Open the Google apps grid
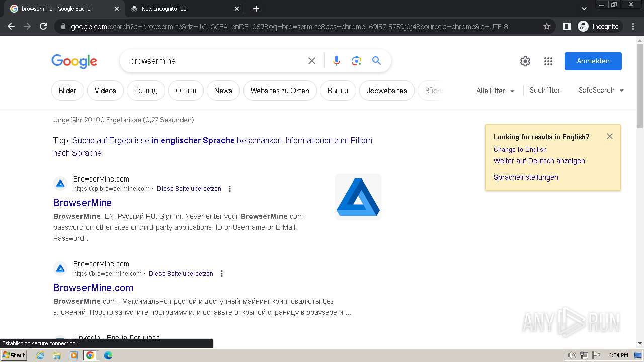This screenshot has width=644, height=362. point(548,61)
